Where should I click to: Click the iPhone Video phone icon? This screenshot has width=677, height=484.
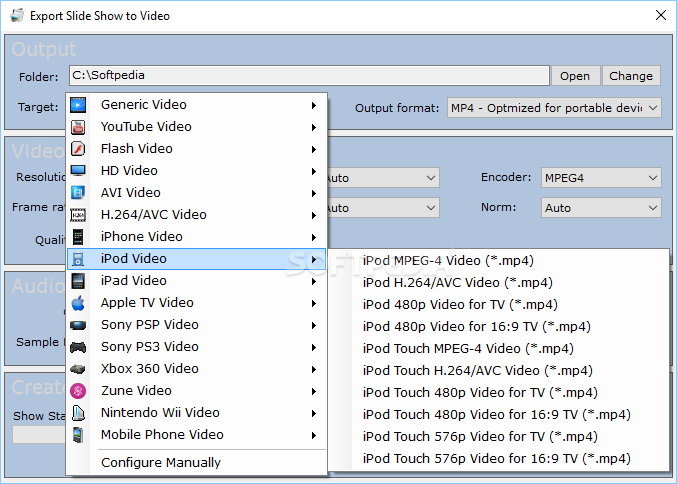coord(78,237)
